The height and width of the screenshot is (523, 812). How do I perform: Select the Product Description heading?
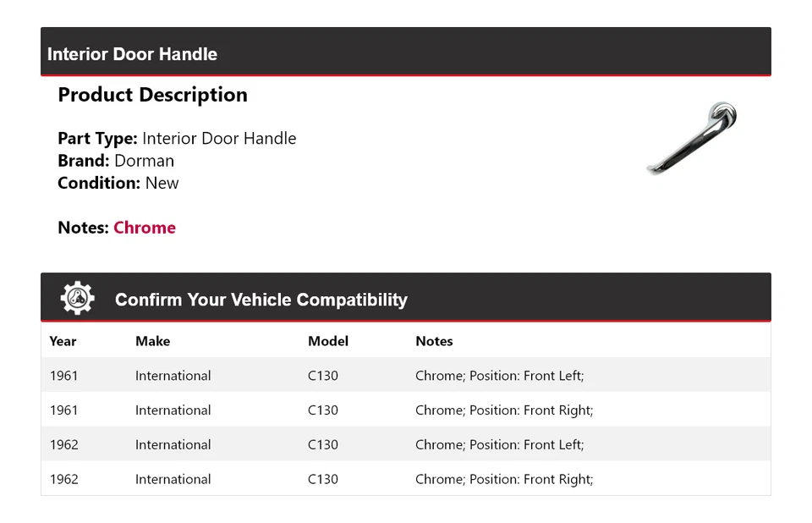click(152, 95)
